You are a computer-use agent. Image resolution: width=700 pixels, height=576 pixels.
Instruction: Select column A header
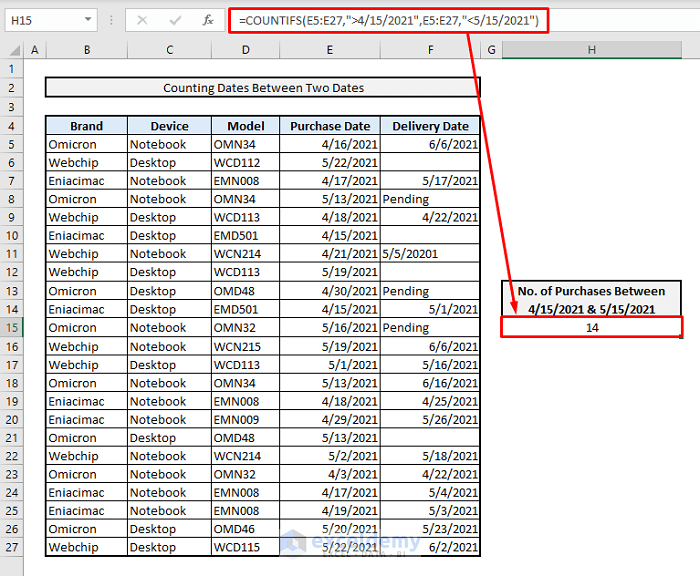34,50
